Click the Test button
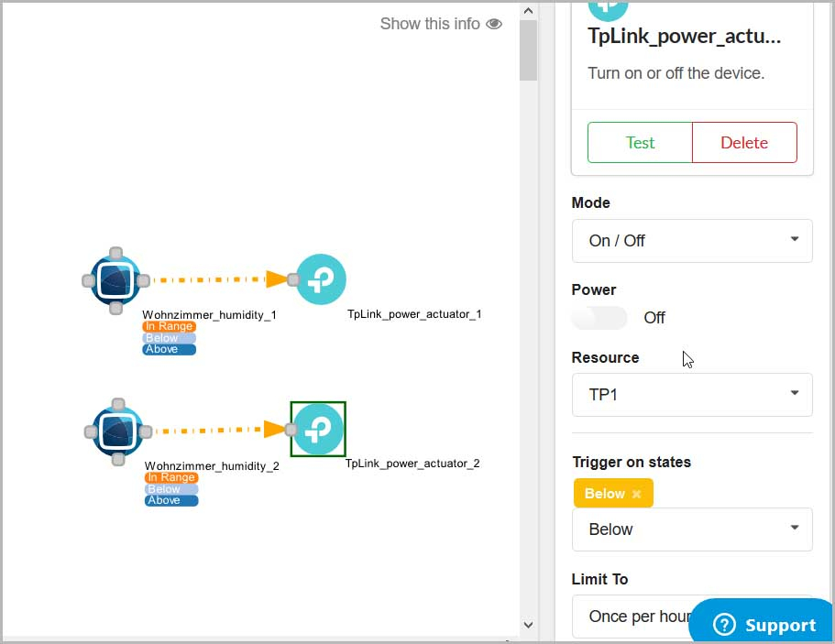The height and width of the screenshot is (644, 835). [640, 143]
